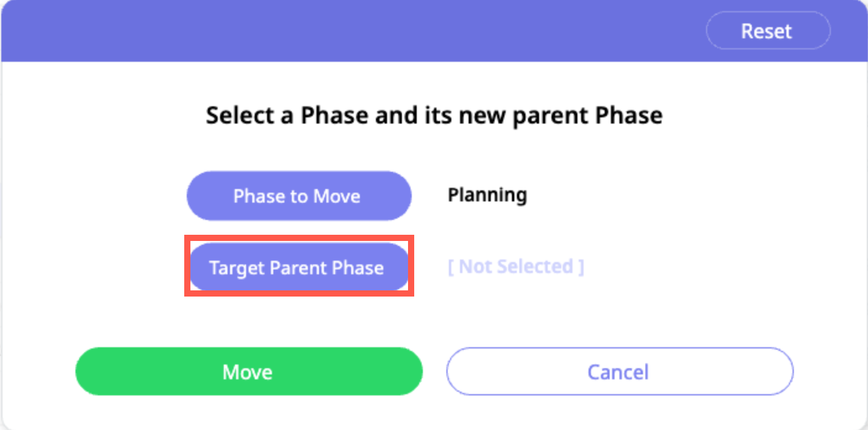Pick a new target parent phase

tap(298, 267)
